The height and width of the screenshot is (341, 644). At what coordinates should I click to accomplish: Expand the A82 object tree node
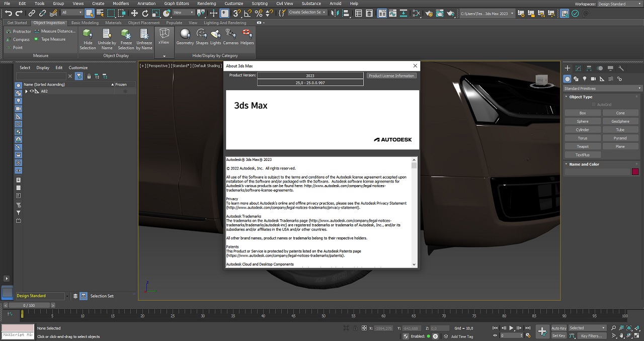(x=26, y=92)
